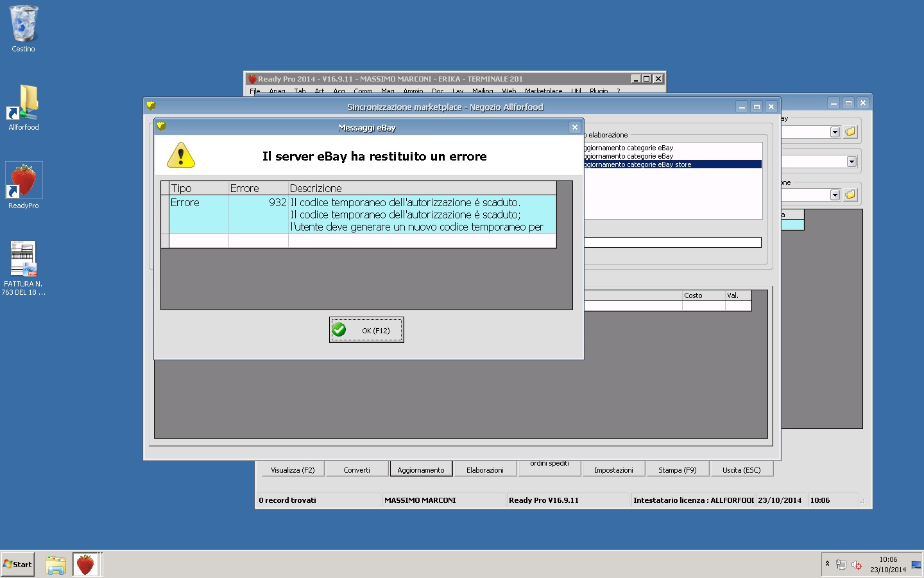The image size is (924, 578).
Task: Click the Aggiornamento button
Action: pyautogui.click(x=421, y=469)
